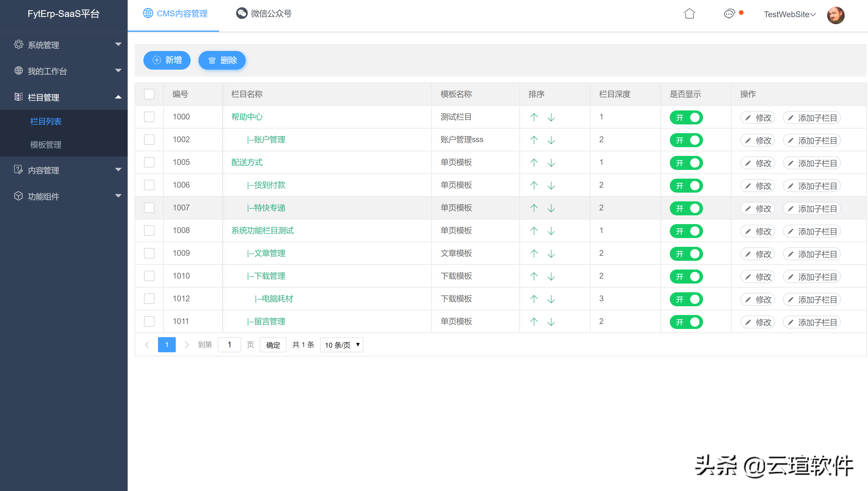Expand 内容管理 sidebar menu
This screenshot has width=868, height=491.
pos(64,170)
